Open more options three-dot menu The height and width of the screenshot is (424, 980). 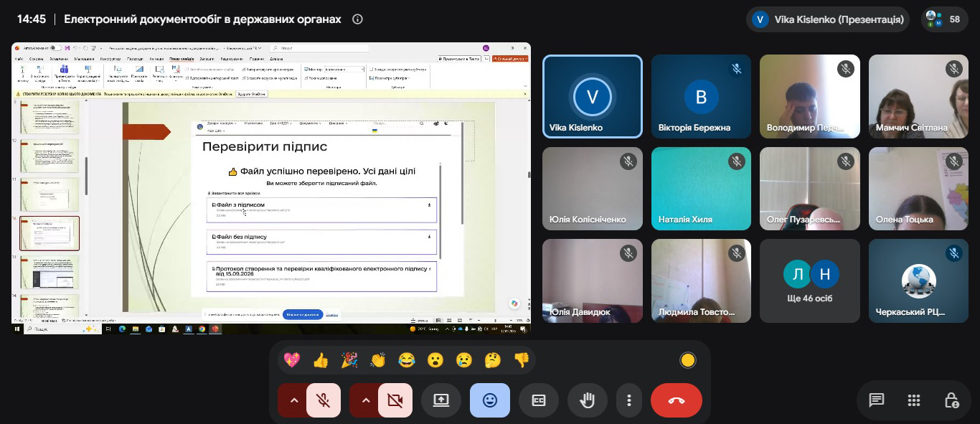point(629,400)
